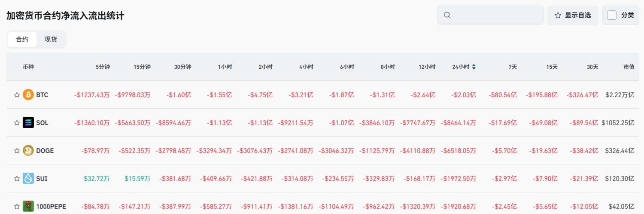Viewport: 644px width, 214px height.
Task: Click the 1000PEPE frog icon
Action: pos(28,206)
